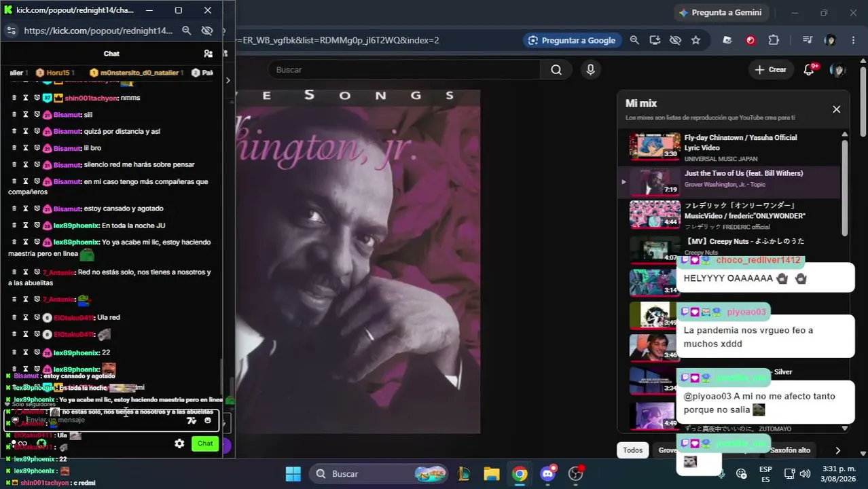Image resolution: width=868 pixels, height=489 pixels.
Task: Send message with green Chat button
Action: pos(205,443)
